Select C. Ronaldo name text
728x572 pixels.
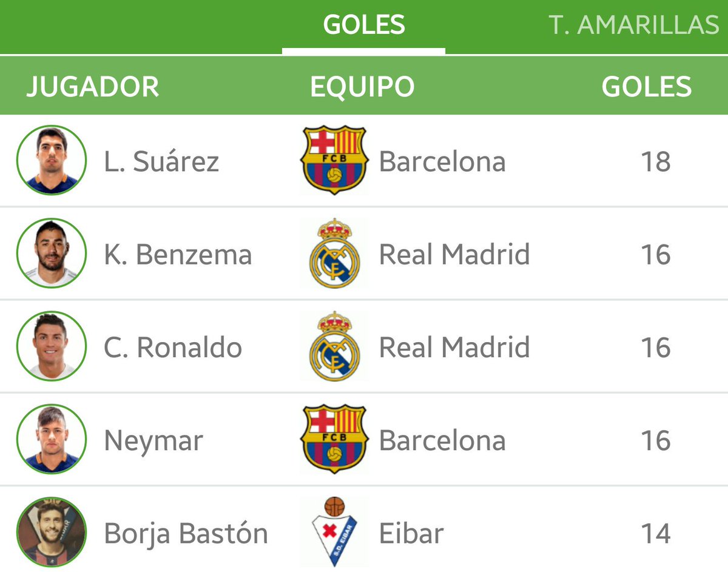coord(173,348)
